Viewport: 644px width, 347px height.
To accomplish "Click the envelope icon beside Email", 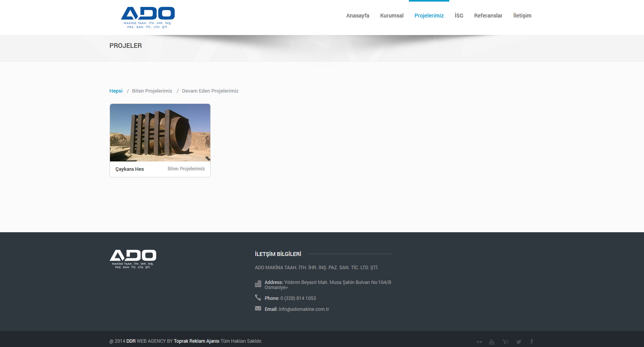I will [x=258, y=308].
